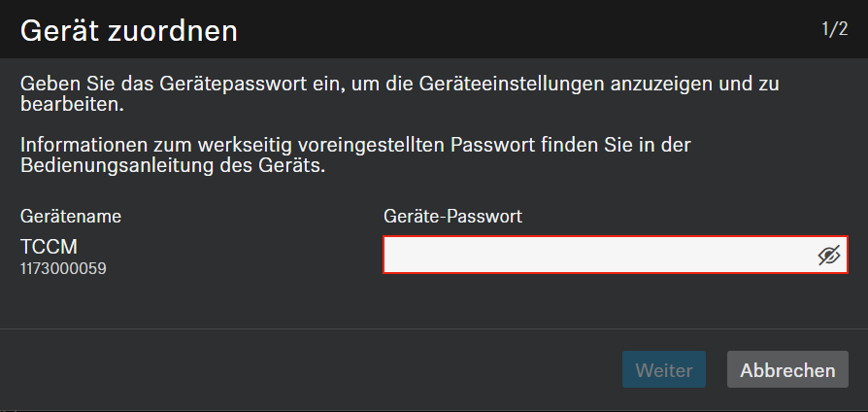Click the Geräte-Passwort field label

[x=453, y=217]
